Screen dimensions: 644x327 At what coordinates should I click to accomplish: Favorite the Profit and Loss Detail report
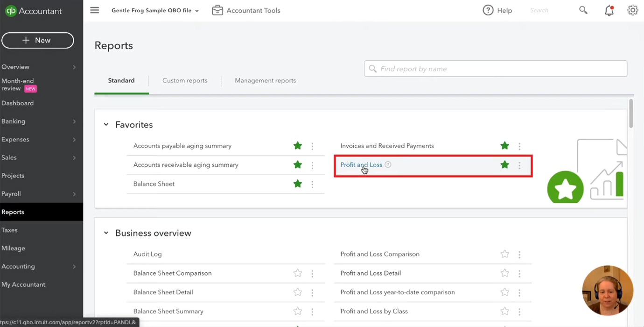[x=504, y=273]
